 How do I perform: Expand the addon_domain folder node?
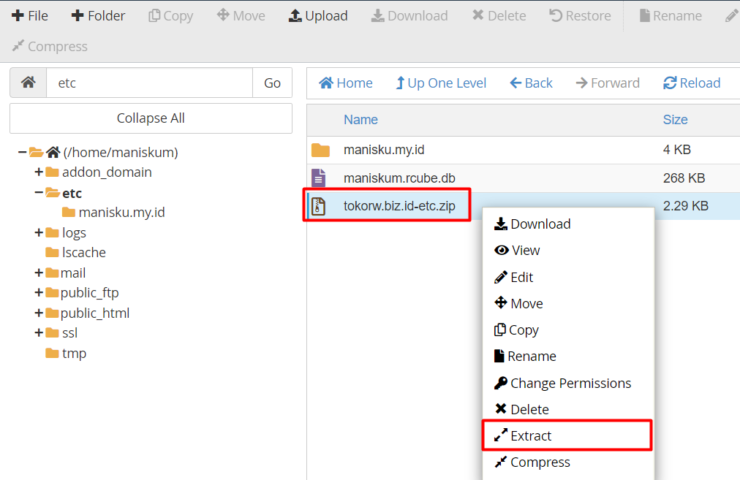coord(39,172)
